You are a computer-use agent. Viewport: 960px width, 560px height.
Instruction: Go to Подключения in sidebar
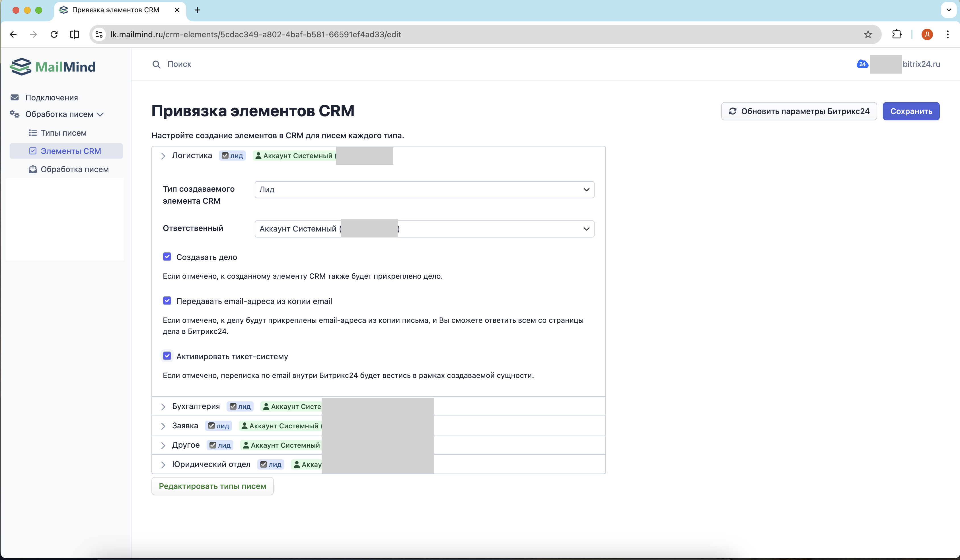[x=52, y=98]
